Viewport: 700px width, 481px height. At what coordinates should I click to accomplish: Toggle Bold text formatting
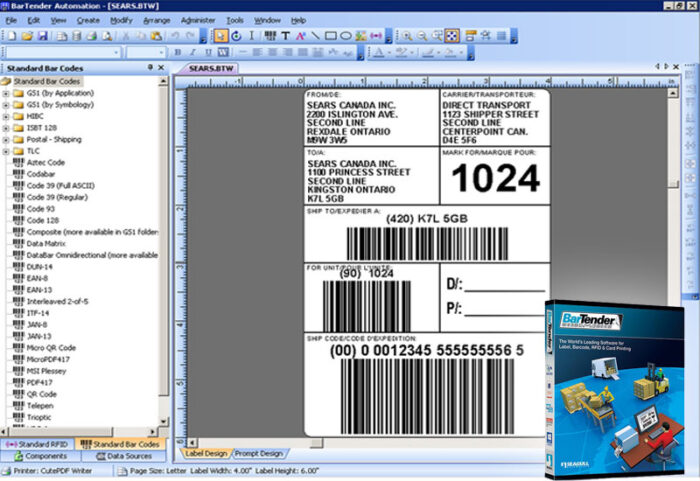pos(178,52)
